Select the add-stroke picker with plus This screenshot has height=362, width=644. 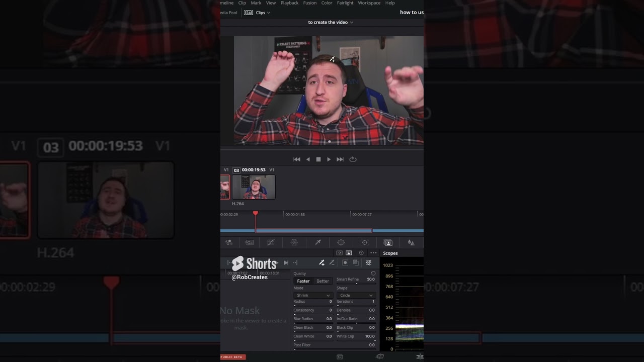coord(322,262)
